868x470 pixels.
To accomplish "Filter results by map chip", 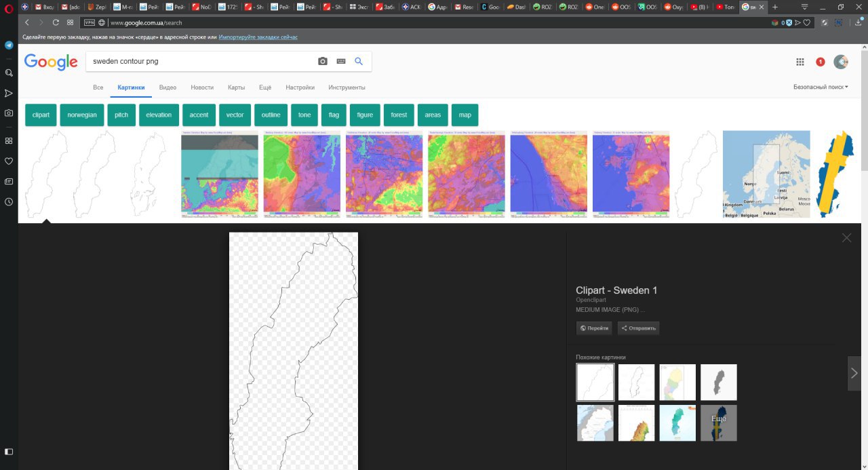I will coord(465,115).
